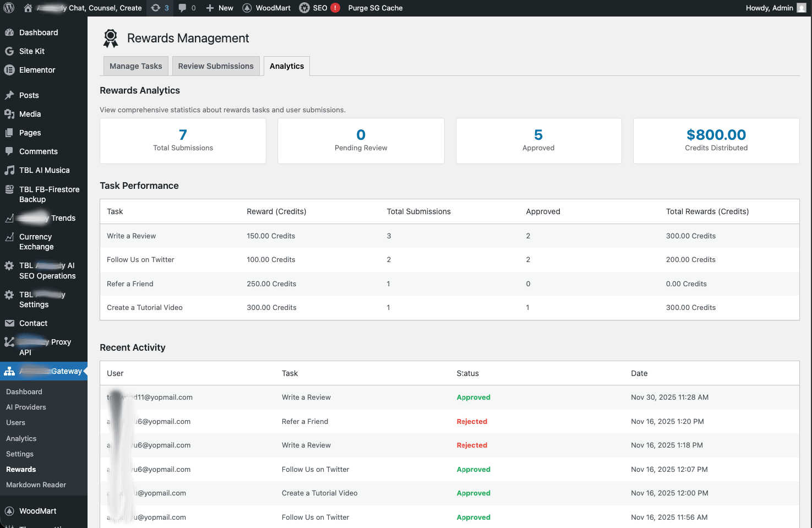The width and height of the screenshot is (812, 528).
Task: Go to Markdown Reader submenu
Action: click(x=36, y=485)
